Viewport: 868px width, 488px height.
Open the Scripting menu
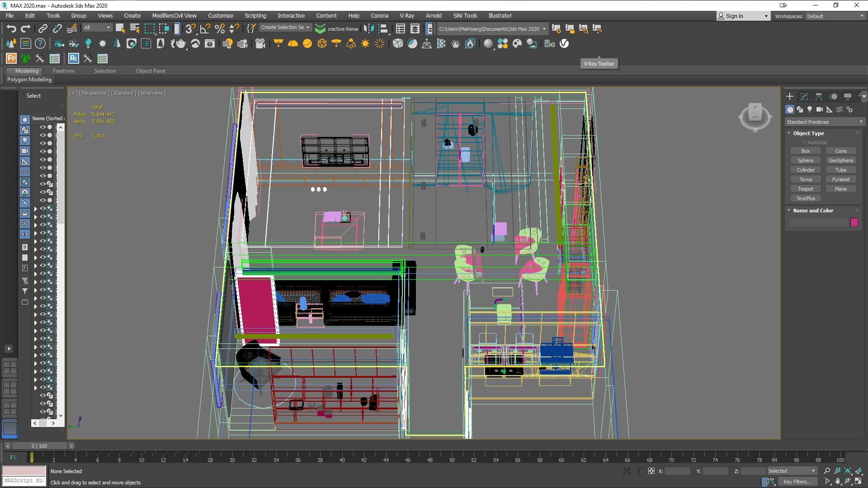[255, 16]
